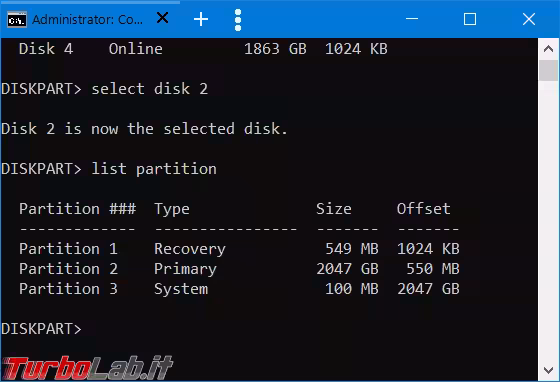Click the Partition 2 Primary row
560x382 pixels.
pos(239,269)
